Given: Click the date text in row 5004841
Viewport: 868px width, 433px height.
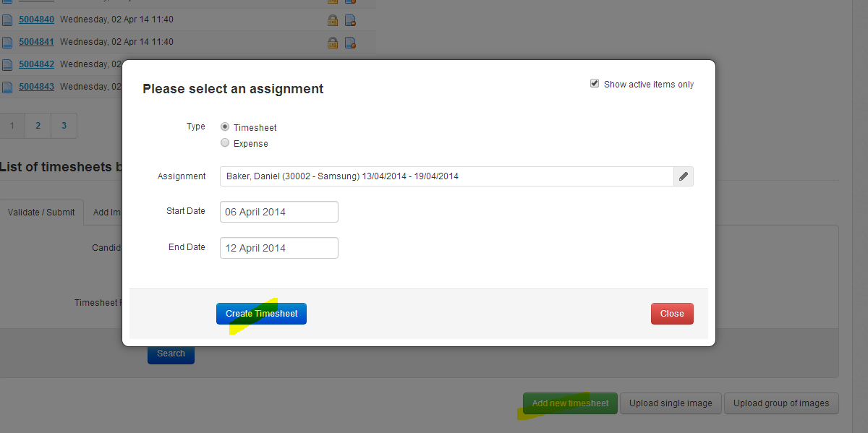Looking at the screenshot, I should [116, 42].
